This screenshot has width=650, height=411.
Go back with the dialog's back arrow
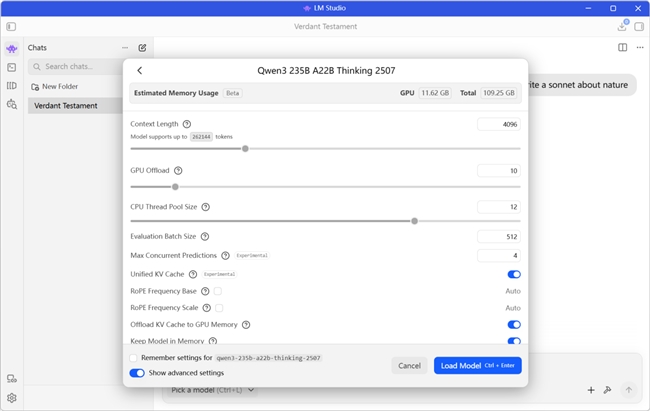click(139, 70)
